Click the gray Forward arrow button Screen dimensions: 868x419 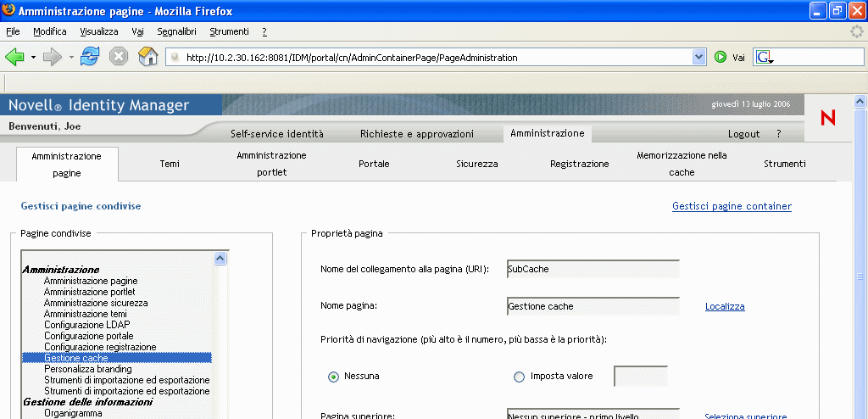53,57
